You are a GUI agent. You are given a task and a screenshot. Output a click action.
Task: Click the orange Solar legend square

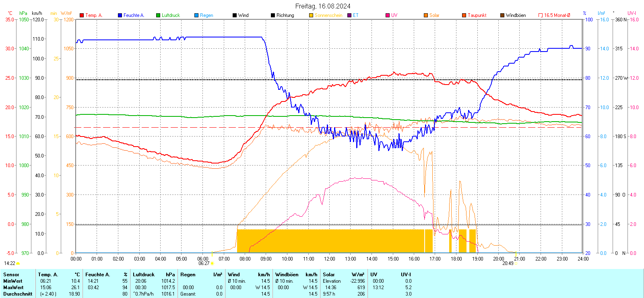point(426,15)
